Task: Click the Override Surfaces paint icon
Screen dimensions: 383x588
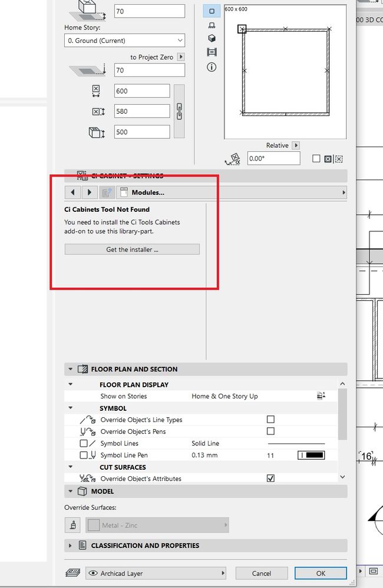Action: pos(72,525)
